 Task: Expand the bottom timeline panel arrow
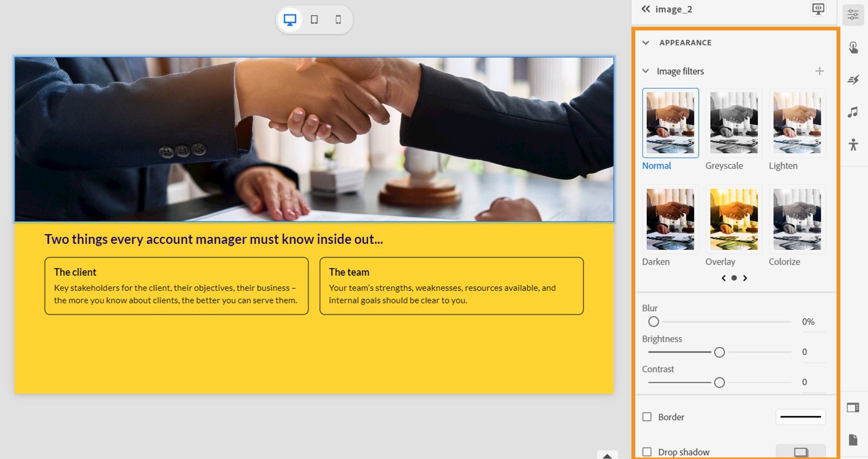(607, 455)
